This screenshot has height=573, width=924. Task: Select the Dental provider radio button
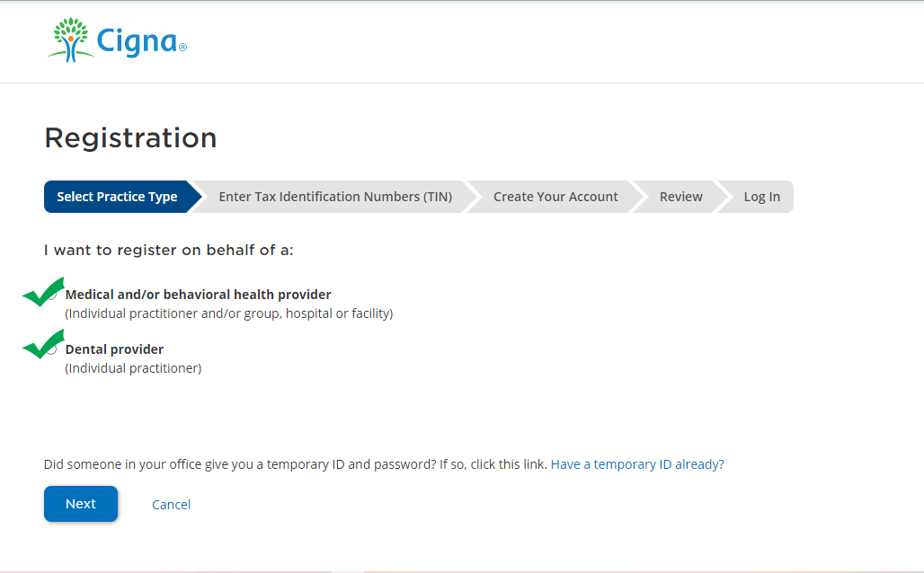(x=52, y=349)
